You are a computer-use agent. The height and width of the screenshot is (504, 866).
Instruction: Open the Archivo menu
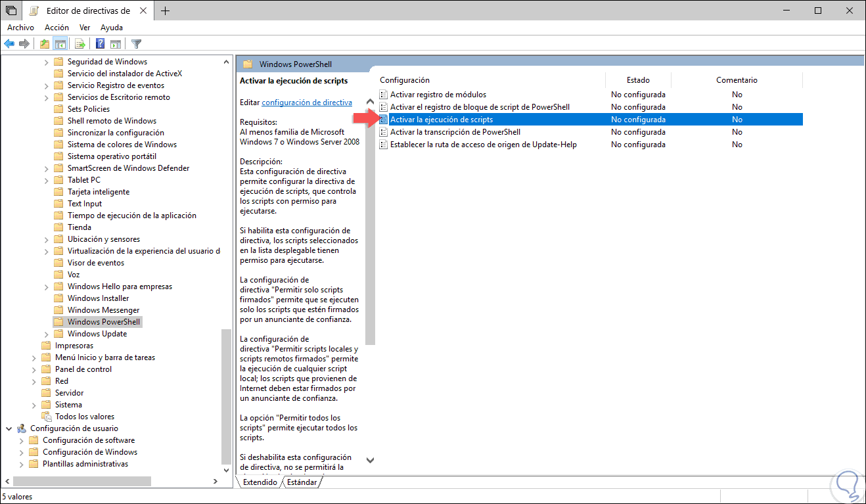tap(20, 27)
